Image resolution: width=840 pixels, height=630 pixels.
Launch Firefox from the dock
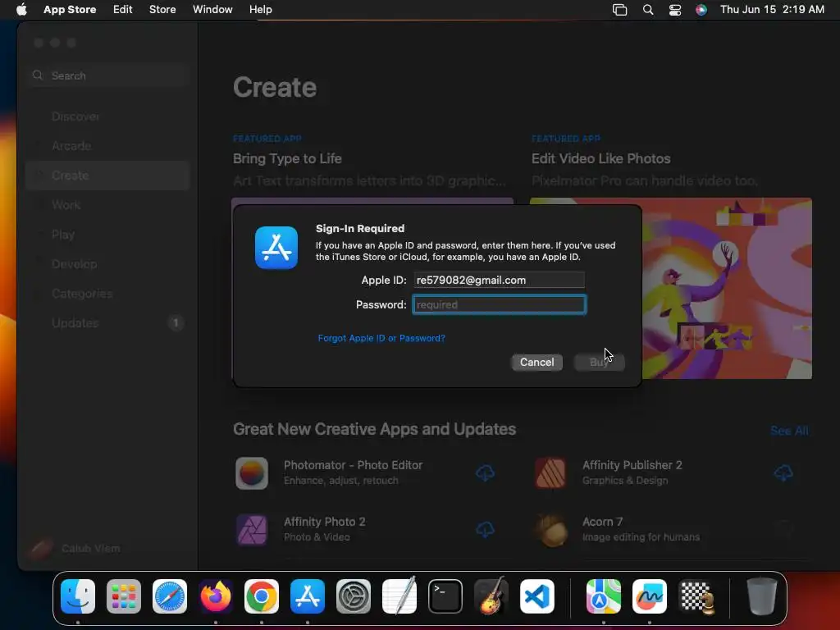pos(216,596)
